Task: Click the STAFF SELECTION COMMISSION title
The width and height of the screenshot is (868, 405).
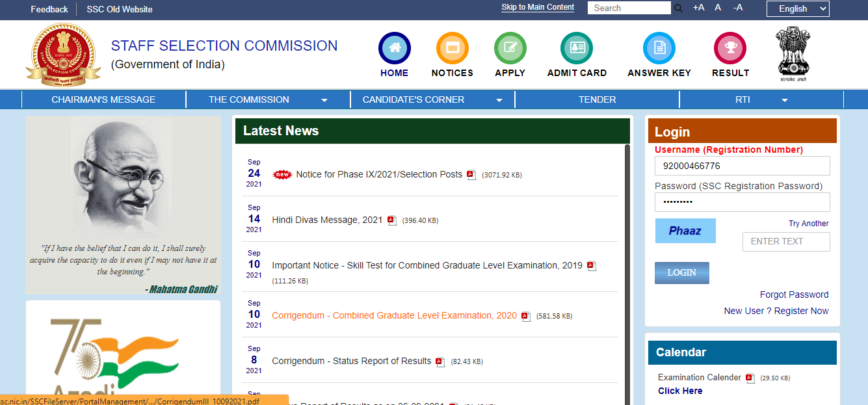Action: (224, 46)
